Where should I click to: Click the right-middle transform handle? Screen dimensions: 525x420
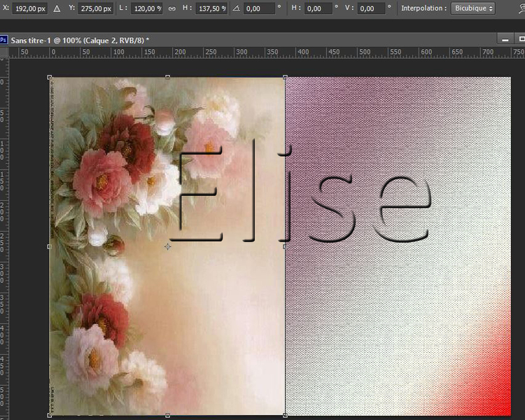[x=285, y=246]
